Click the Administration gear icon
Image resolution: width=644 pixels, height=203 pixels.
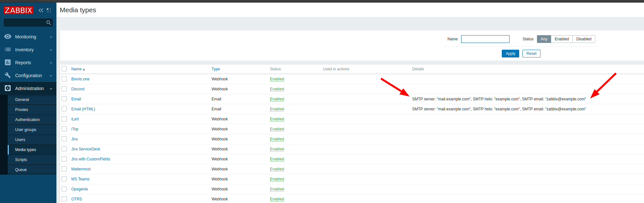(8, 88)
